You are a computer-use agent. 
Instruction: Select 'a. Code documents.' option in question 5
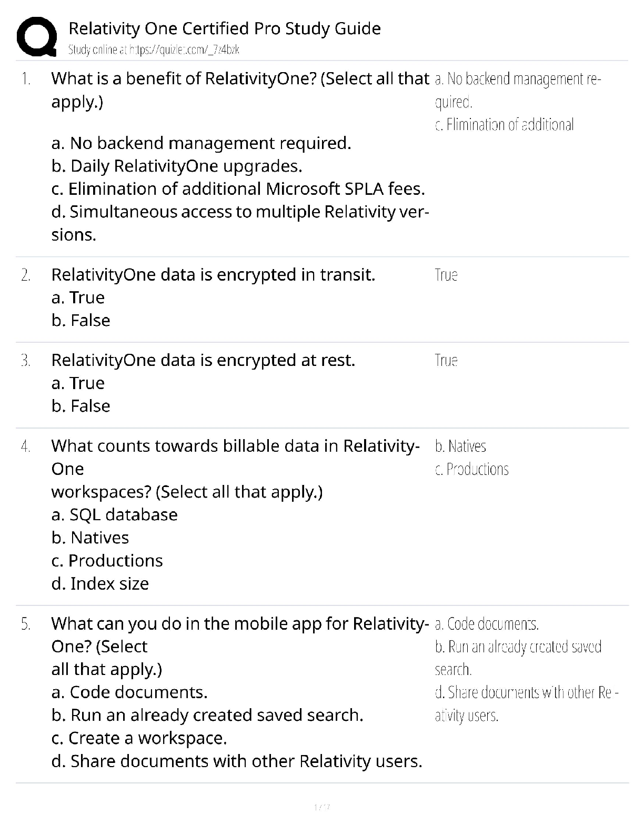click(129, 692)
